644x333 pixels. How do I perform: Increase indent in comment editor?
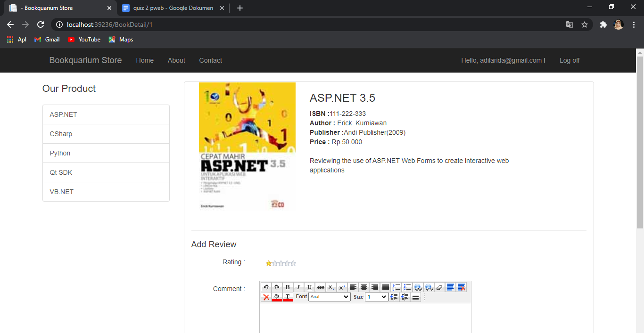(x=394, y=297)
